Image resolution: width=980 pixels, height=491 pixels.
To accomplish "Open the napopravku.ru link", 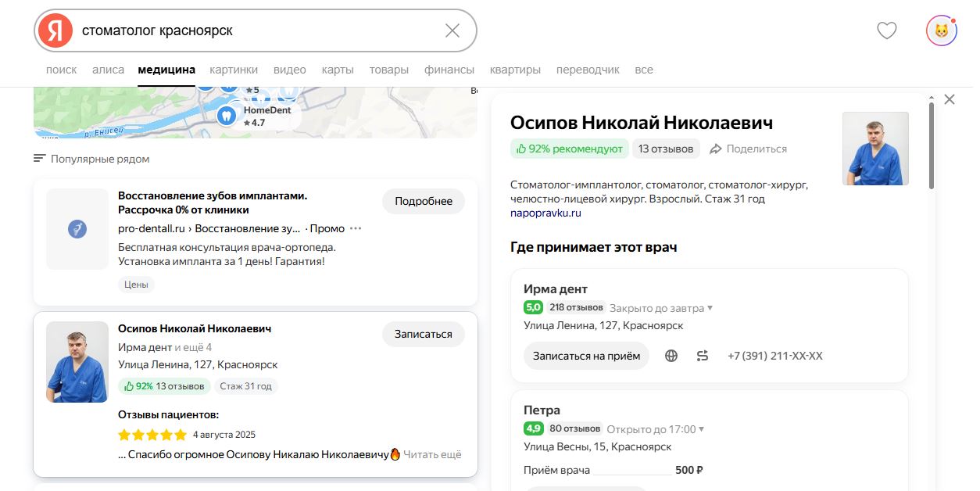I will pyautogui.click(x=545, y=213).
